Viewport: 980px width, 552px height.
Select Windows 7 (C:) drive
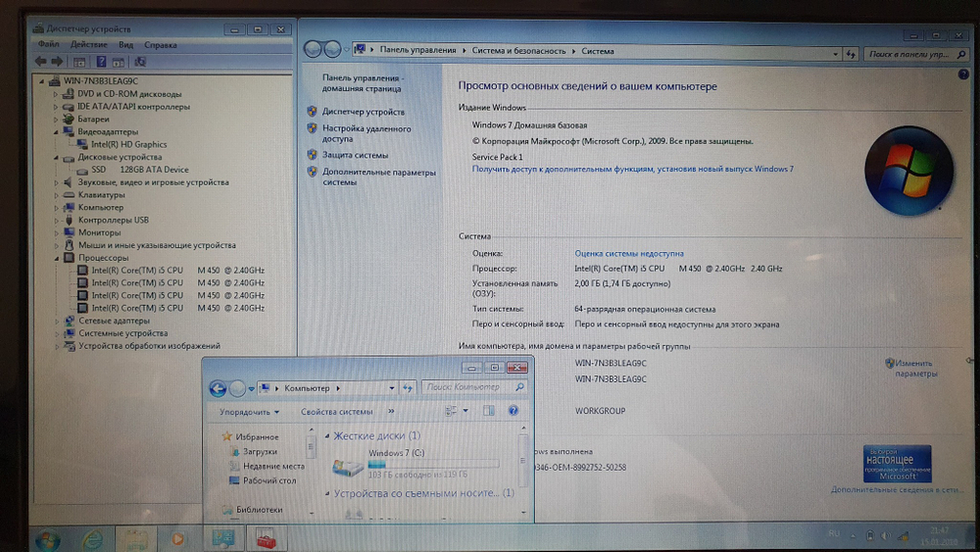pos(416,464)
